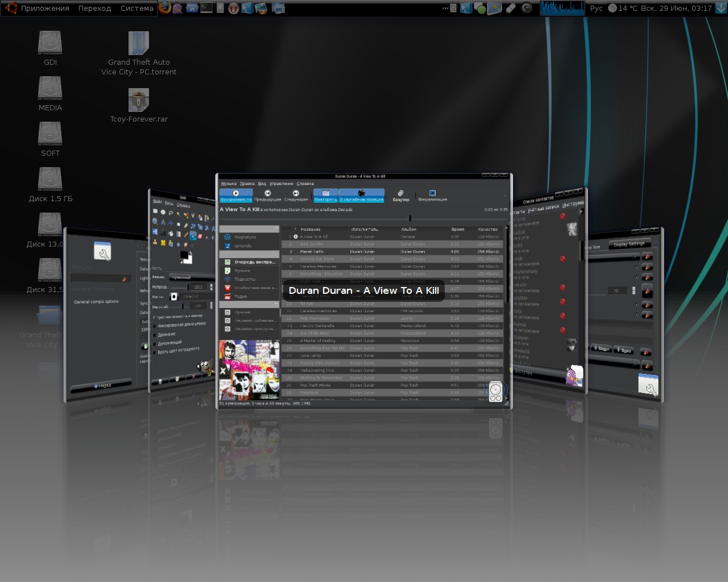
Task: Select Jamendo in the Rhythmbox sidebar
Action: (x=249, y=246)
